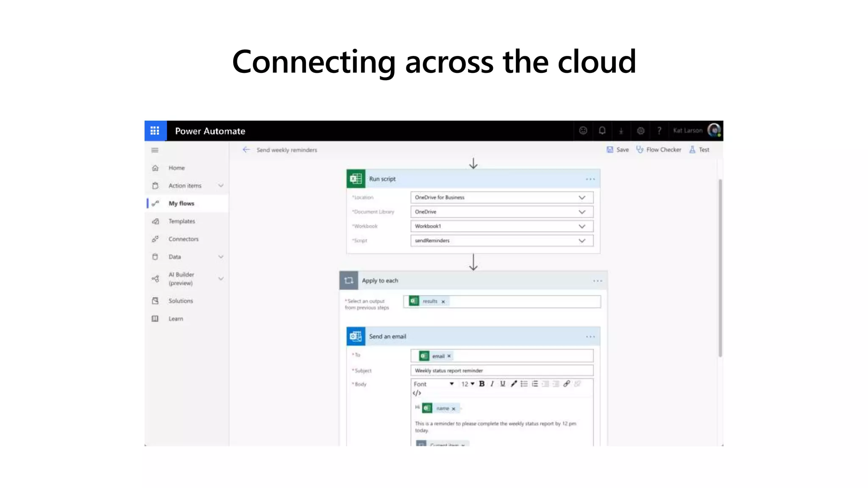868x488 pixels.
Task: Click the Subject input field
Action: click(502, 371)
